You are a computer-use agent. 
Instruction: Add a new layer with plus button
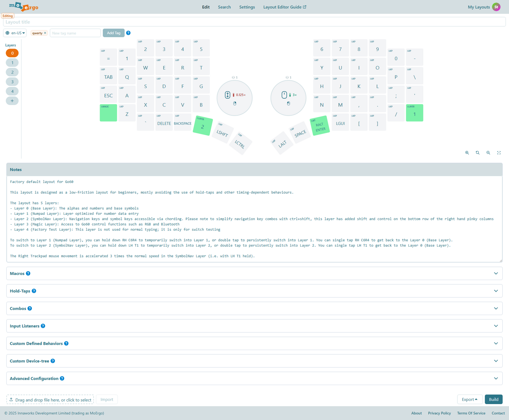point(12,101)
